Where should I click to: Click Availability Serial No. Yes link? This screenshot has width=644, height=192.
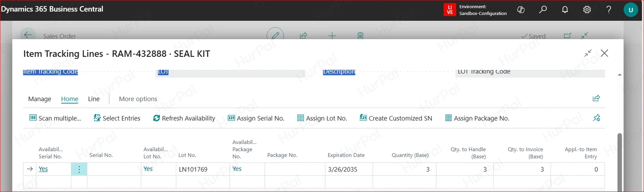(43, 169)
